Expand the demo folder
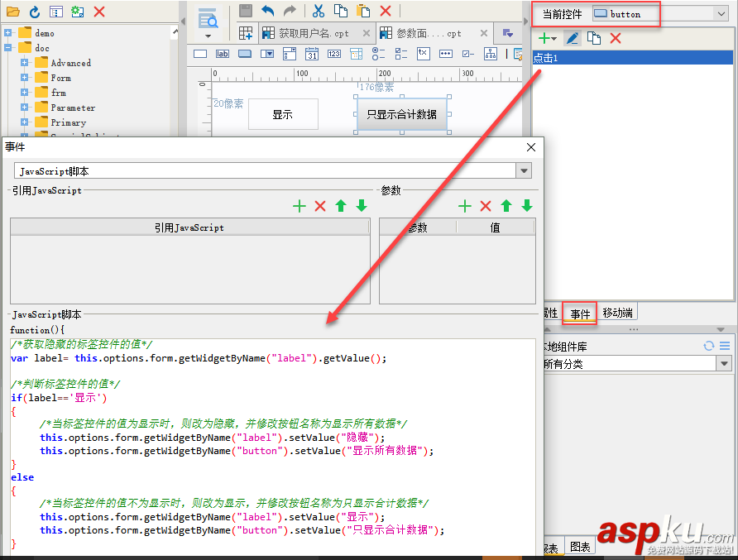Viewport: 738px width, 560px height. click(x=8, y=33)
